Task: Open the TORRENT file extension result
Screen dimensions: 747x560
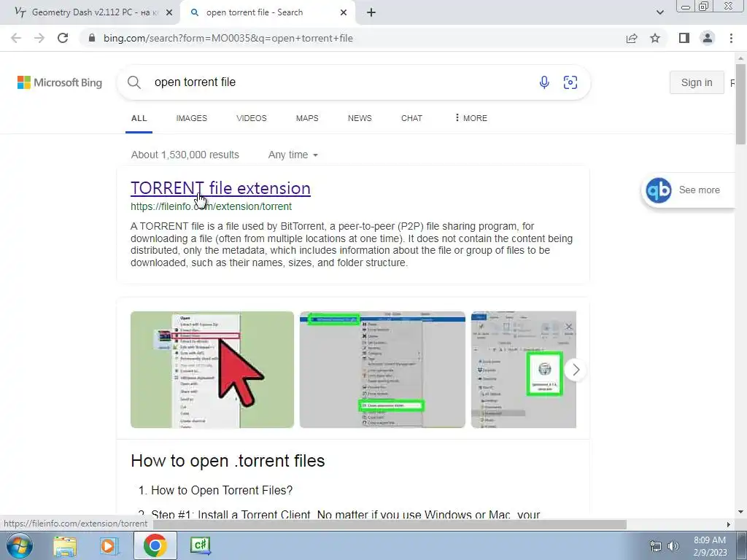Action: click(x=220, y=188)
